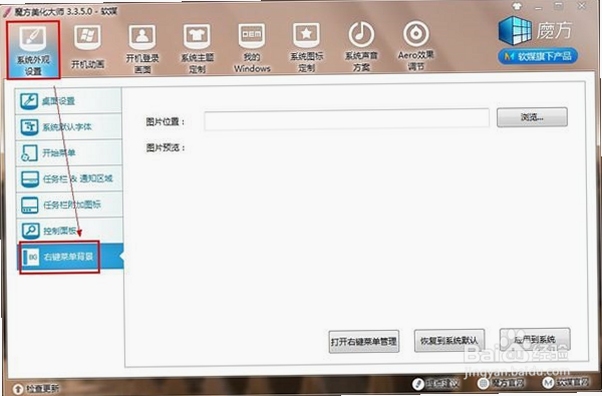Viewport: 602px width, 396px height.
Task: Open the 开机动画 boot animation tool
Action: click(88, 46)
